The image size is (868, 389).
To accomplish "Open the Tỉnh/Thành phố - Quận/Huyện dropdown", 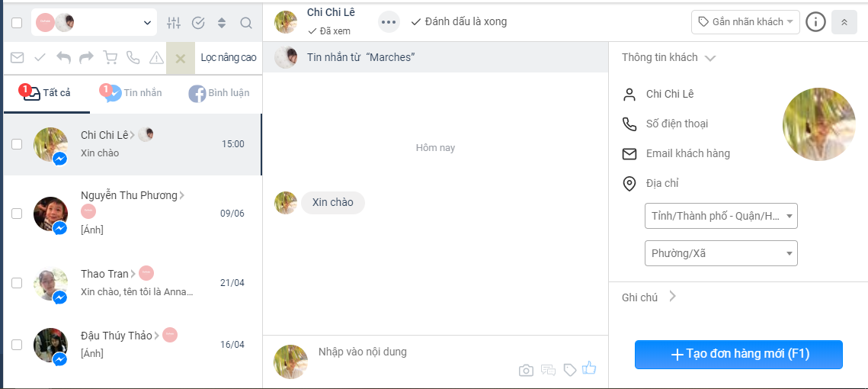I will click(721, 216).
